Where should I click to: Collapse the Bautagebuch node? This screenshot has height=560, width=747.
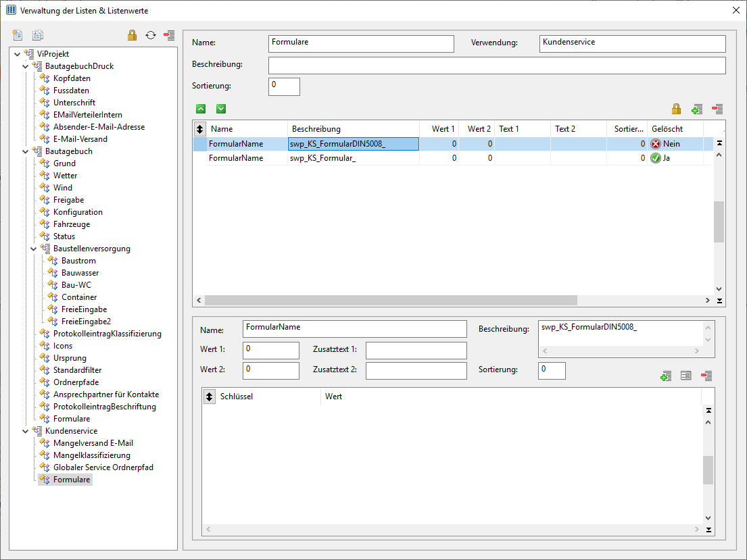click(25, 151)
